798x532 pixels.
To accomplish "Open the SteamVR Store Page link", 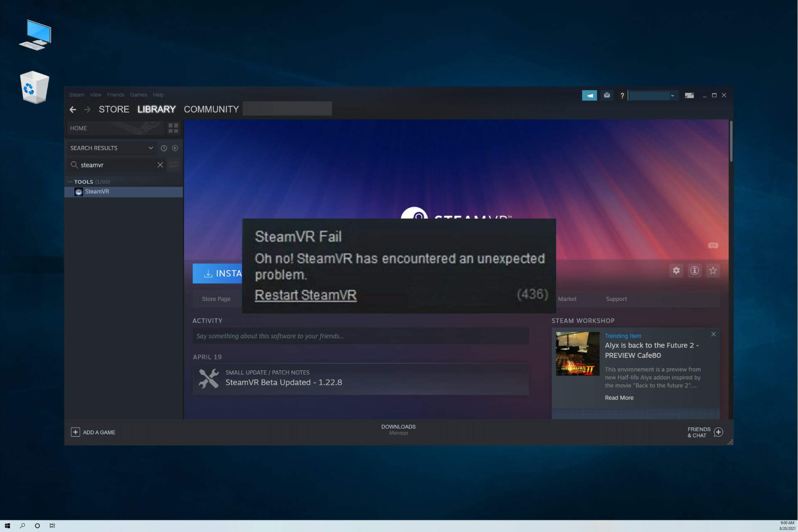I will click(216, 299).
